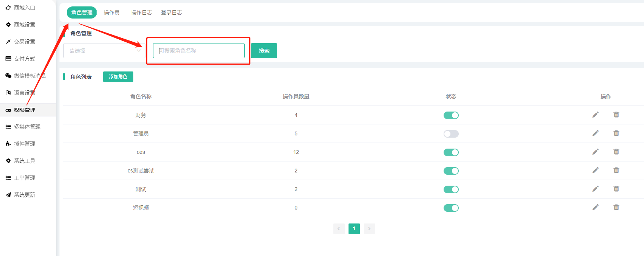Click the WeChat icon beside 微信模板消息
Image resolution: width=644 pixels, height=256 pixels.
pyautogui.click(x=8, y=76)
